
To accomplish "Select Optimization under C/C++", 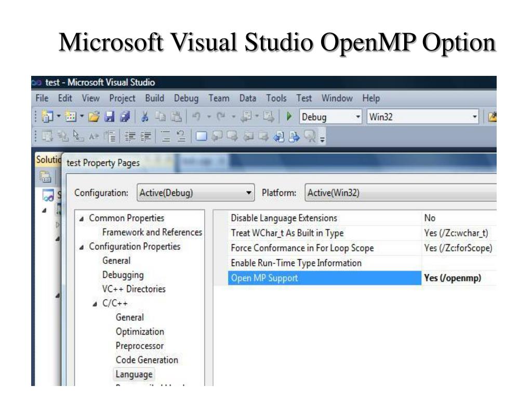I will [x=140, y=331].
